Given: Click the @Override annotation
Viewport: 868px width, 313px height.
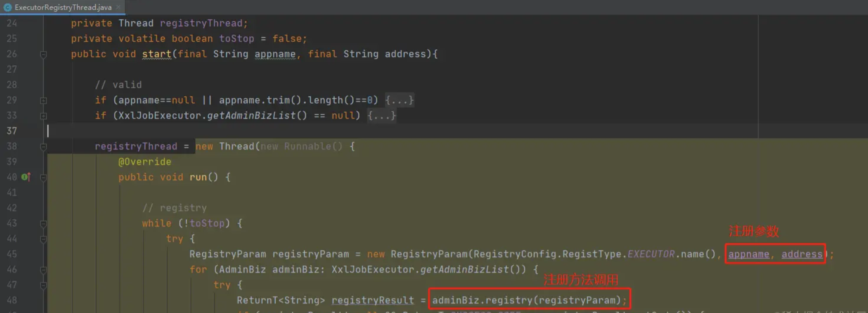Looking at the screenshot, I should coord(145,162).
